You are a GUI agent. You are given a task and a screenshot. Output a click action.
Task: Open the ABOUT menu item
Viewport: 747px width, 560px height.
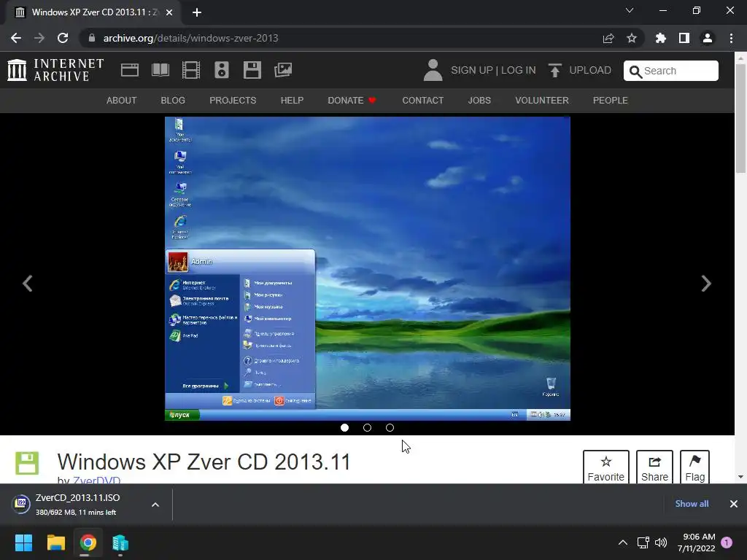(122, 101)
